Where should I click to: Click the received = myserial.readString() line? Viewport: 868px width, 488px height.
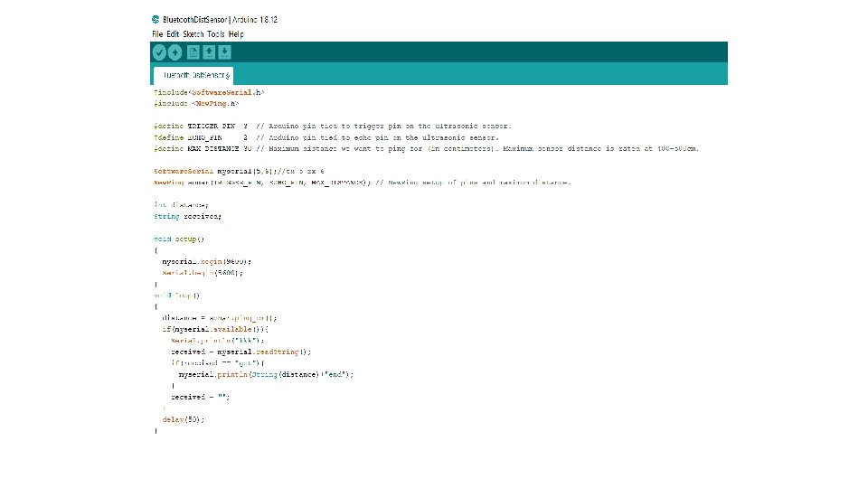tap(241, 352)
